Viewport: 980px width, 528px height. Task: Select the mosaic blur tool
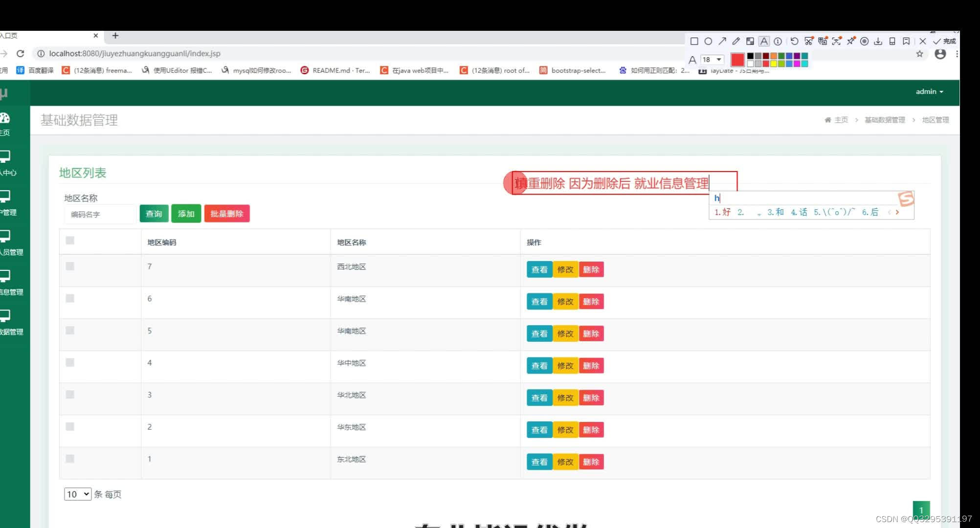coord(750,41)
